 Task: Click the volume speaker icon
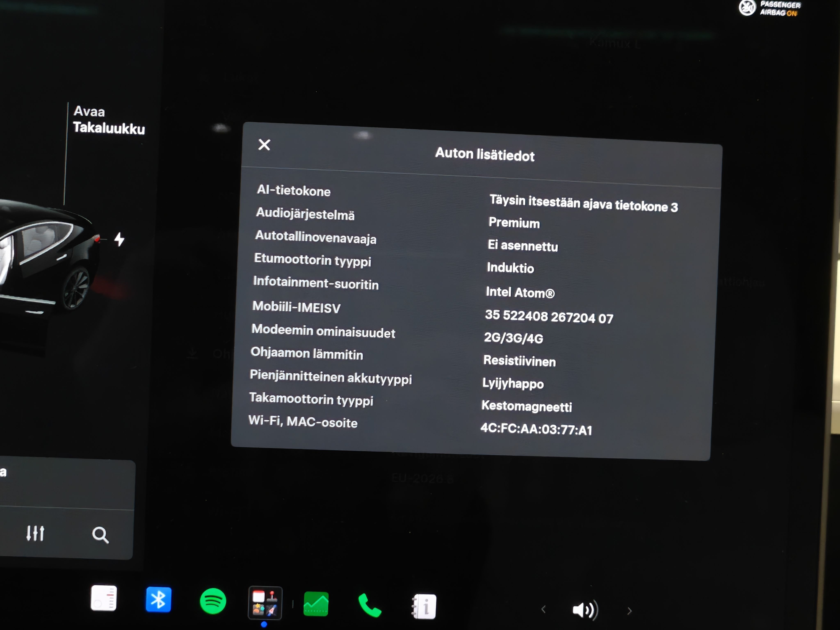point(585,610)
